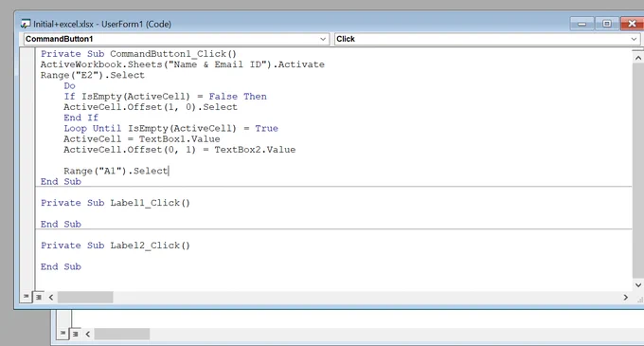The image size is (644, 346).
Task: Click the TextBox2.Value assignment line
Action: pyautogui.click(x=180, y=150)
